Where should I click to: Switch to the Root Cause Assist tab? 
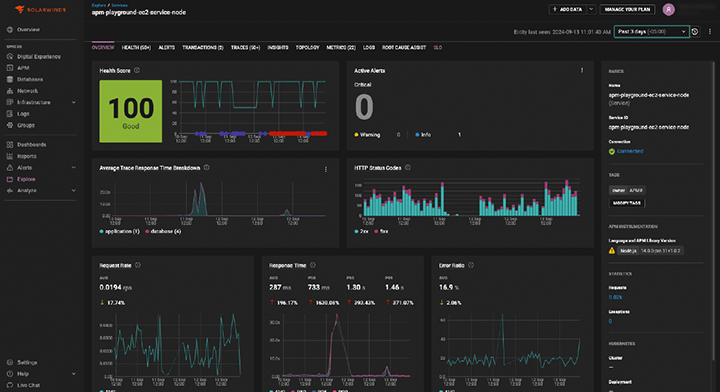point(404,48)
